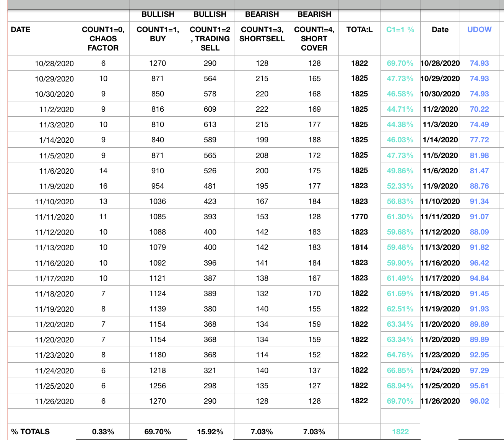
Task: Click the COUNT1=3, SHORTSELL header cell
Action: tap(262, 38)
